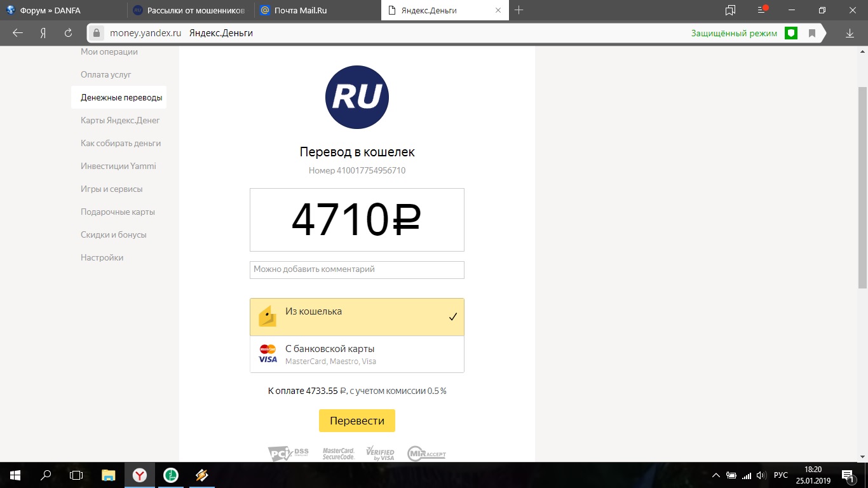Open Настройки in the left sidebar
The width and height of the screenshot is (868, 488).
coord(102,257)
